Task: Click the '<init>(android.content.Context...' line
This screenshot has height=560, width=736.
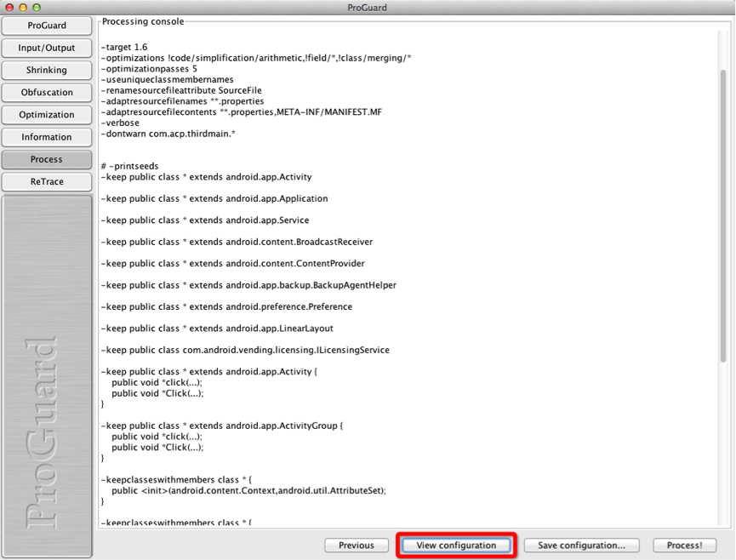Action: pyautogui.click(x=248, y=490)
